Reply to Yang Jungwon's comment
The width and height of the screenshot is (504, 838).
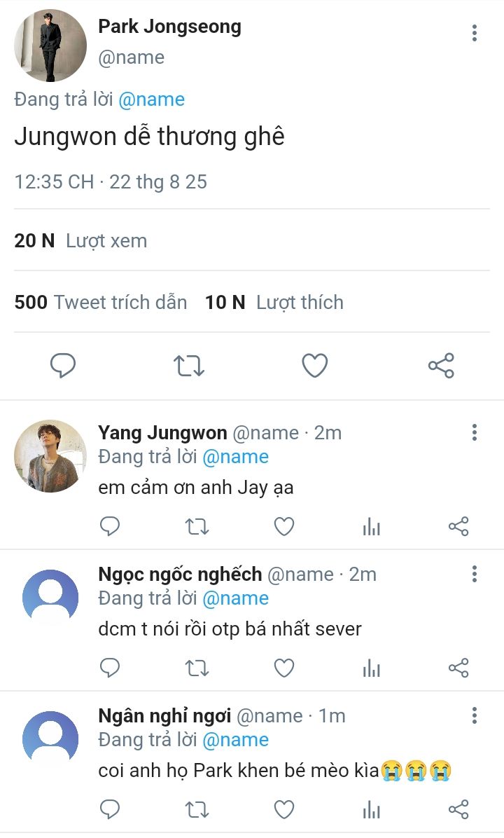(110, 526)
